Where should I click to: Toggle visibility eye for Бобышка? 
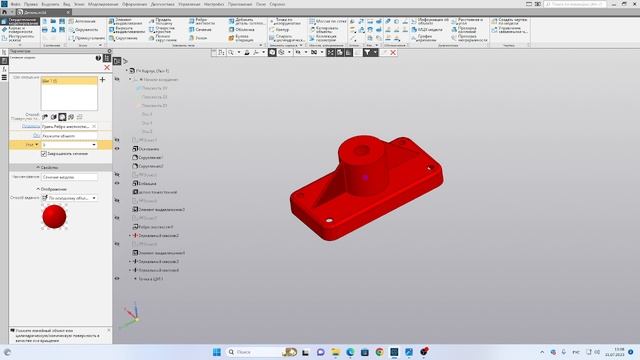point(117,183)
